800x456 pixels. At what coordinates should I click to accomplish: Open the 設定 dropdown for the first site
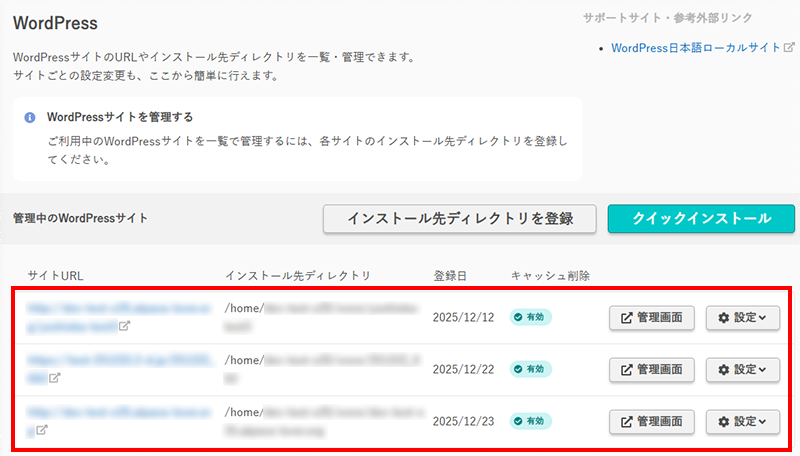742,317
